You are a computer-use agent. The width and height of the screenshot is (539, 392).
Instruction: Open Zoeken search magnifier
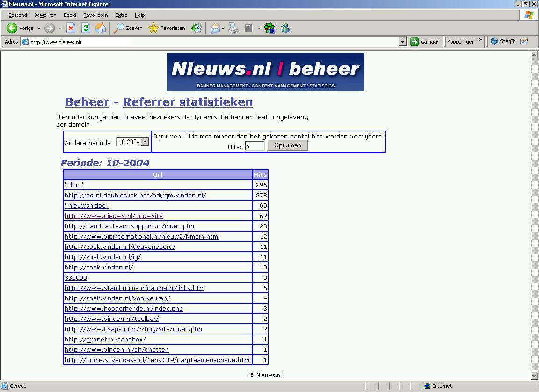click(118, 28)
